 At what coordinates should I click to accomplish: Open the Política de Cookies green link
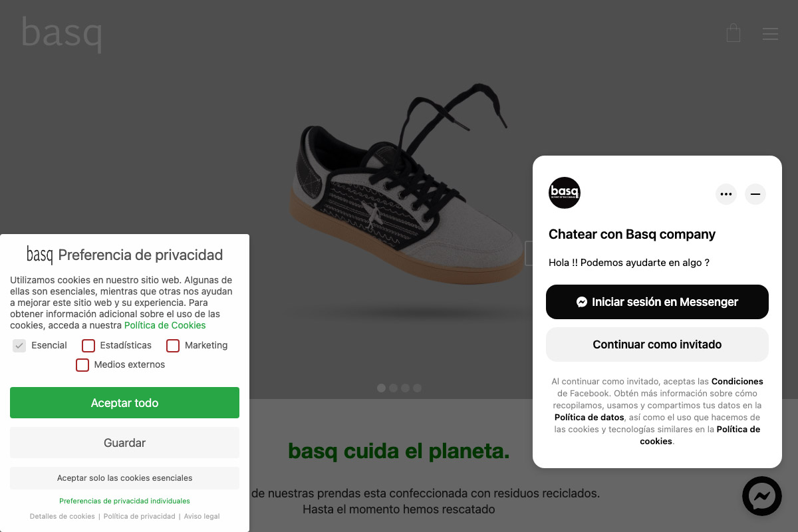(165, 326)
